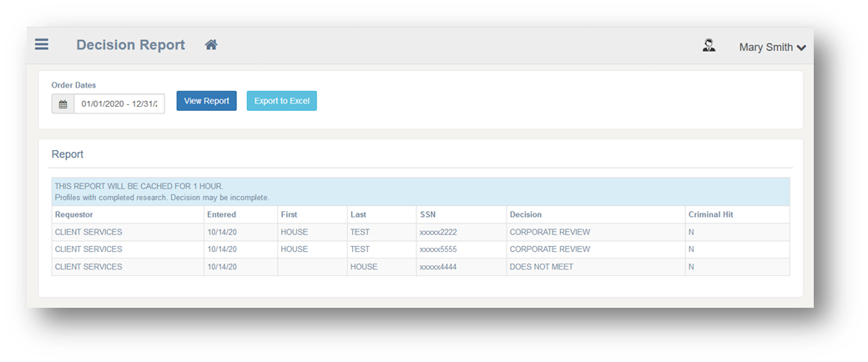Click HOUSE first name in xxxxx2222 row
Image resolution: width=868 pixels, height=362 pixels.
(294, 232)
